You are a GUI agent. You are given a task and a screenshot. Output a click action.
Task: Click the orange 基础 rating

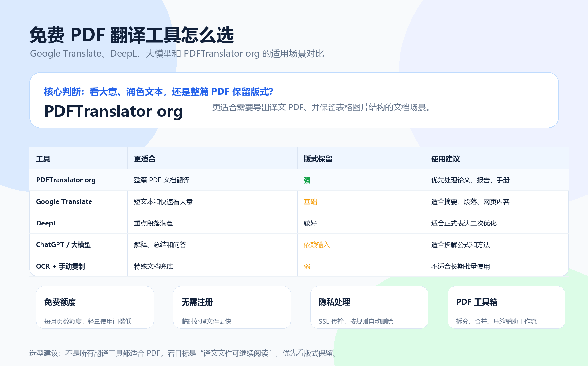pyautogui.click(x=310, y=202)
